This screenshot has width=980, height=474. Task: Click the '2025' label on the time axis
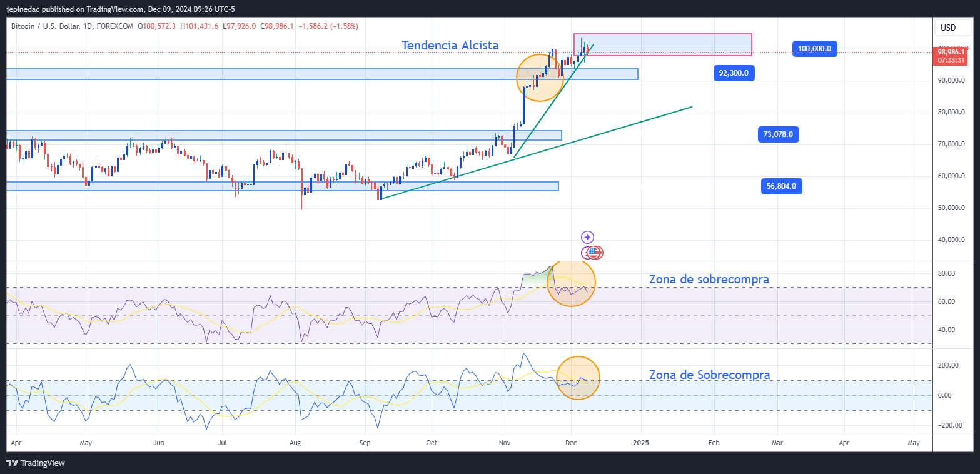coord(641,443)
